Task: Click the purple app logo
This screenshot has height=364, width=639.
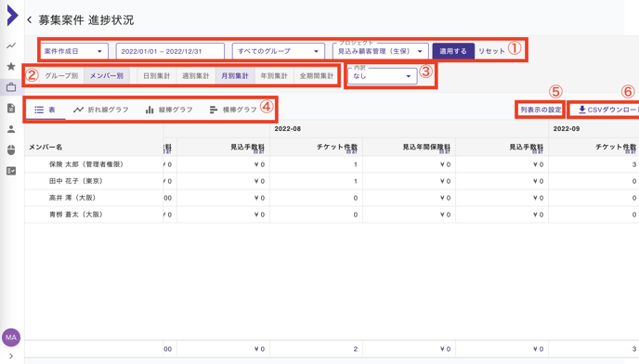Action: [x=12, y=16]
